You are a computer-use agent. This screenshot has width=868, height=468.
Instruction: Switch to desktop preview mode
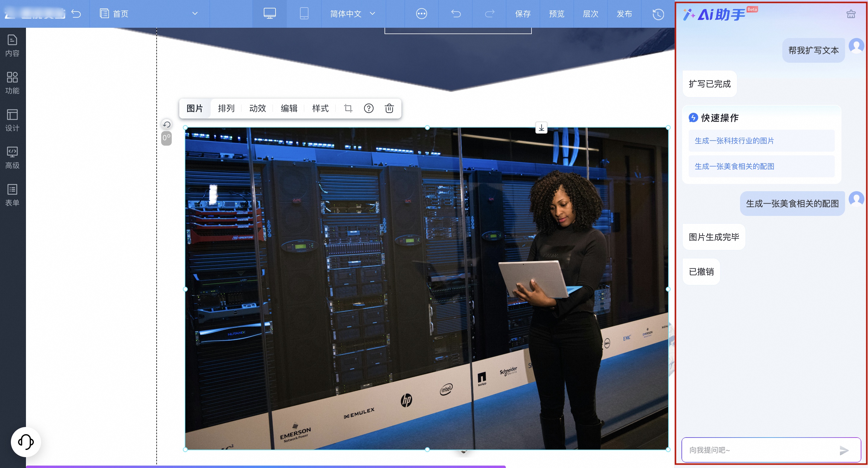(270, 14)
